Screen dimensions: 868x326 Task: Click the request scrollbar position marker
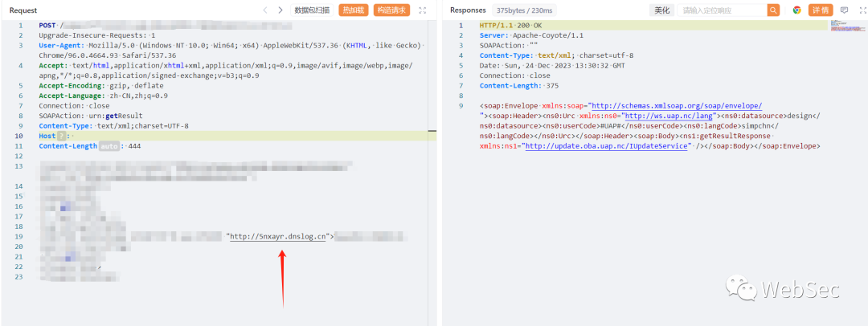[x=432, y=131]
